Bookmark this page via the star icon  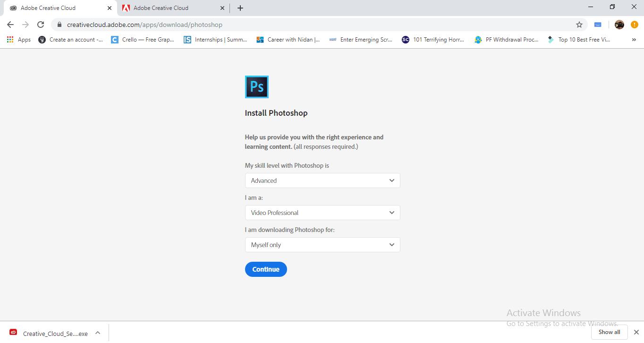coord(579,25)
